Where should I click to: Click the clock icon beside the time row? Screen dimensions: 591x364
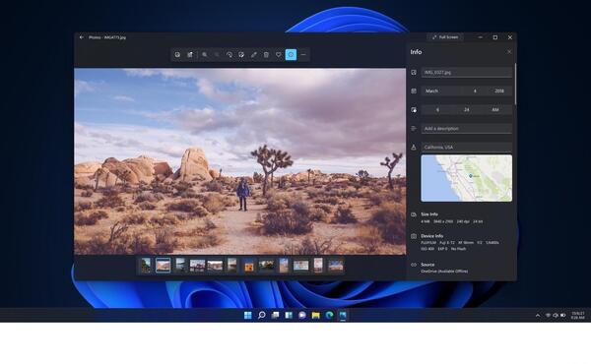click(414, 109)
